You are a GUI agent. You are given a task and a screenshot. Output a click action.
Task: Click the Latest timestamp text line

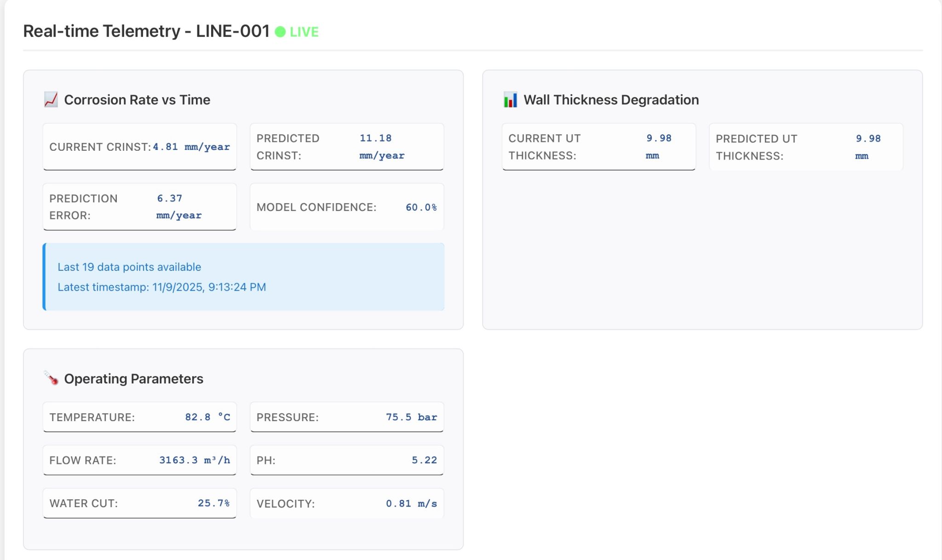point(161,287)
